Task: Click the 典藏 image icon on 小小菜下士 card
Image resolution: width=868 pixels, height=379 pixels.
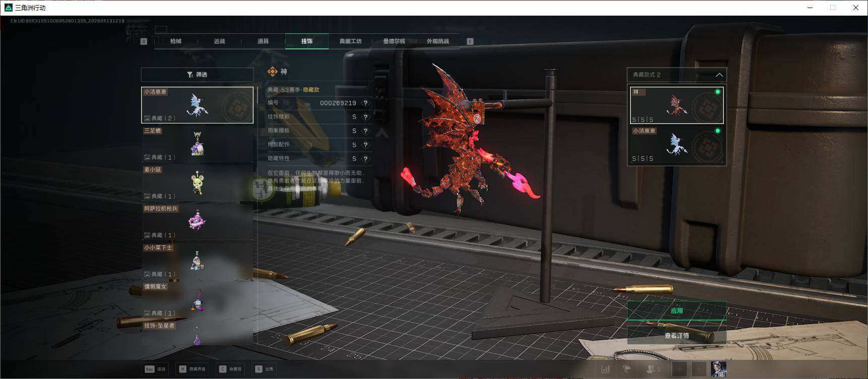Action: coord(147,274)
